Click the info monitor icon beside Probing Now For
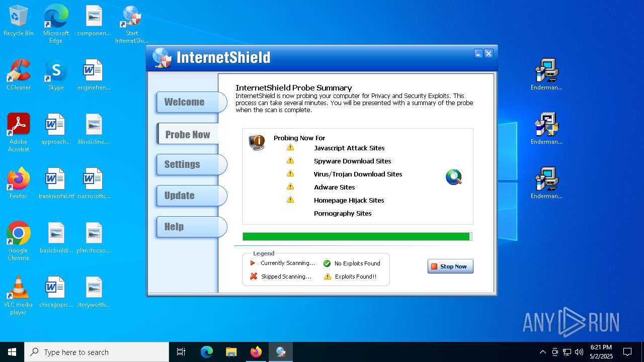This screenshot has width=644, height=362. pos(257,142)
